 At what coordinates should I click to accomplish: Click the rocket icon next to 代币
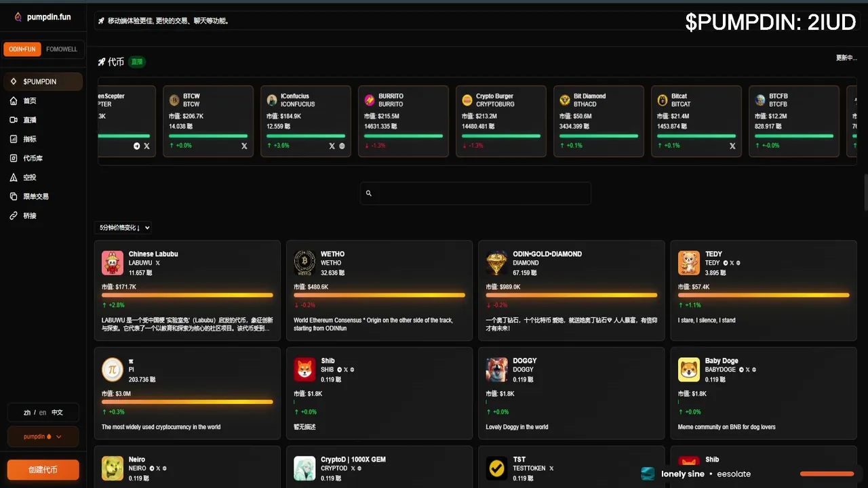point(102,62)
